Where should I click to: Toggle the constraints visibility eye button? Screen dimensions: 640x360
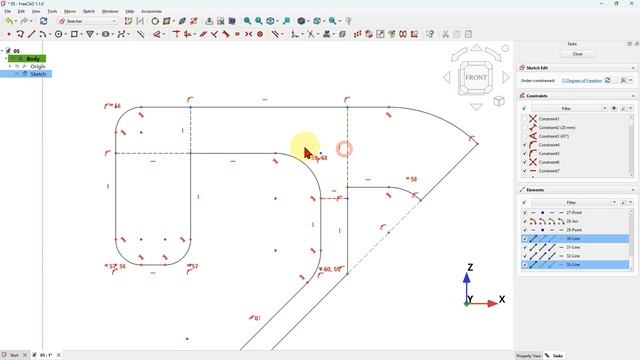coord(613,108)
